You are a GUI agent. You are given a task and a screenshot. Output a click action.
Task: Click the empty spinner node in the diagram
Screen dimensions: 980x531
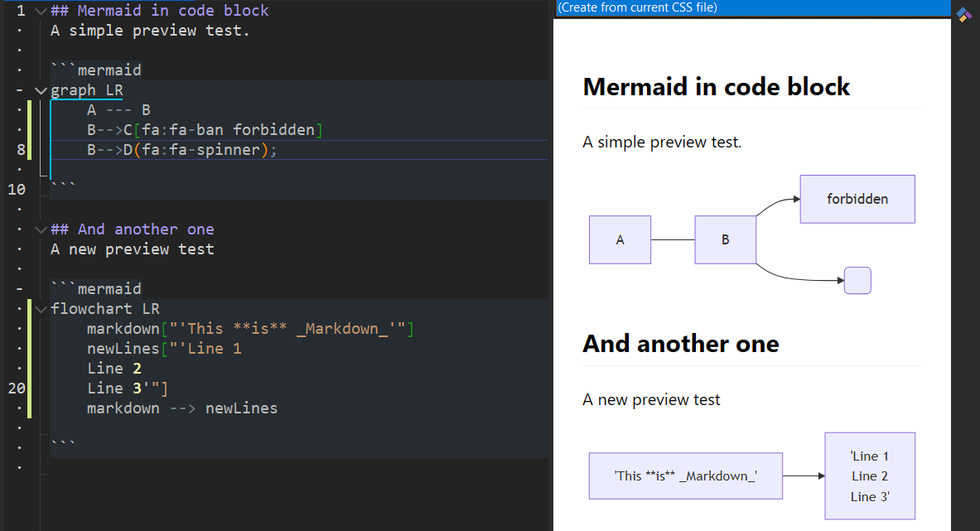point(857,281)
